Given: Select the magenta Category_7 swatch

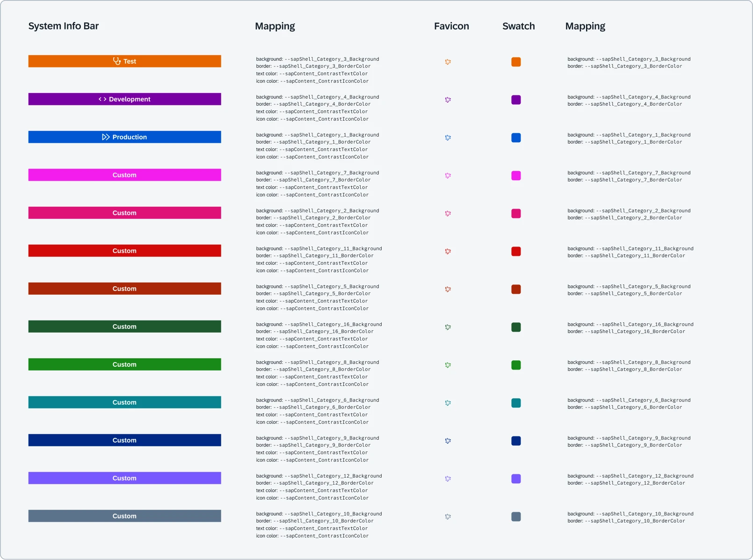Looking at the screenshot, I should pyautogui.click(x=516, y=175).
